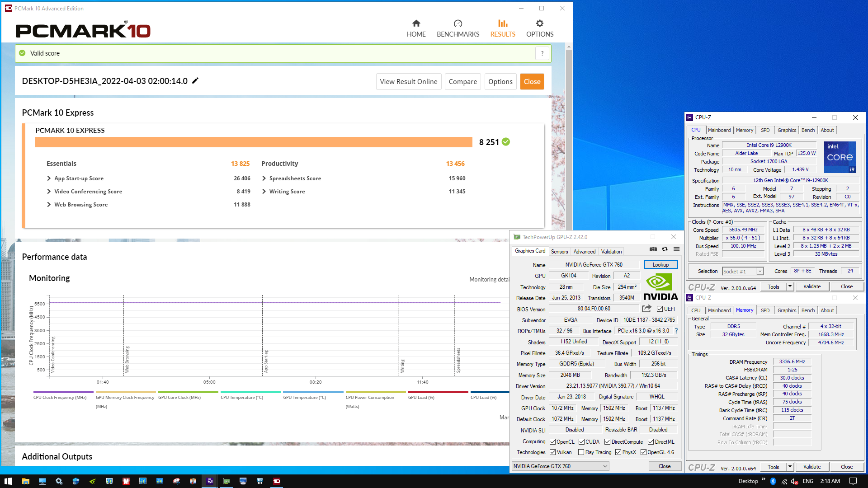Expand Video Conferencing Score row
The width and height of the screenshot is (868, 488).
pyautogui.click(x=49, y=192)
